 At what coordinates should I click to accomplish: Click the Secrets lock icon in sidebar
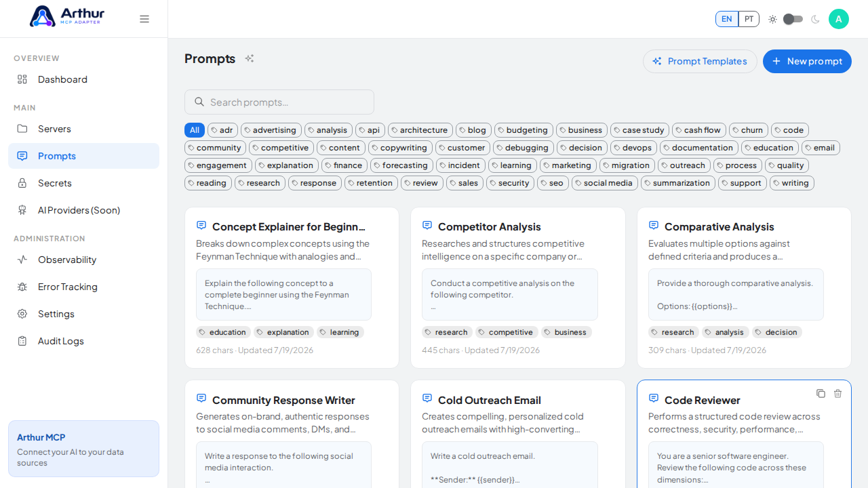22,183
